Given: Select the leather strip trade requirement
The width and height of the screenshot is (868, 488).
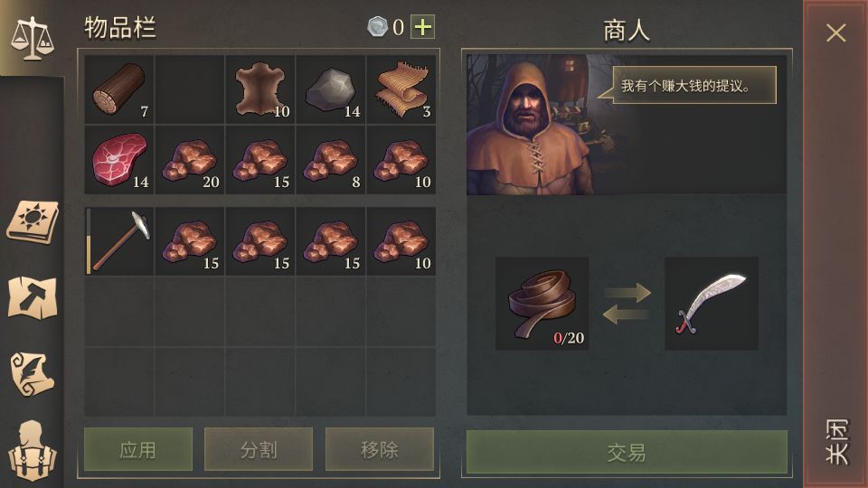Looking at the screenshot, I should click(x=542, y=304).
